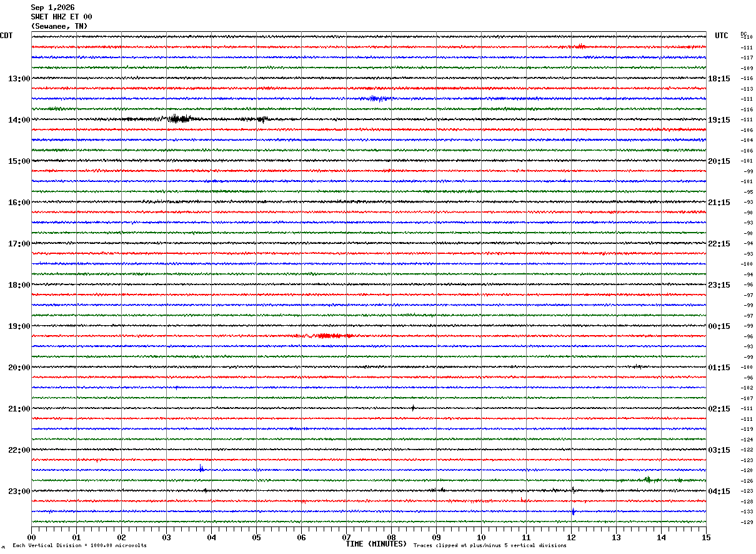
Task: Click the 14:00 CDT time label
Action: click(19, 119)
